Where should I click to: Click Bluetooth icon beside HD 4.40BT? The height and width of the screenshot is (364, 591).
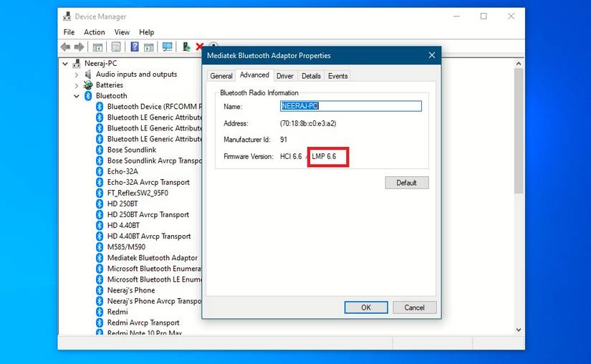tap(100, 225)
